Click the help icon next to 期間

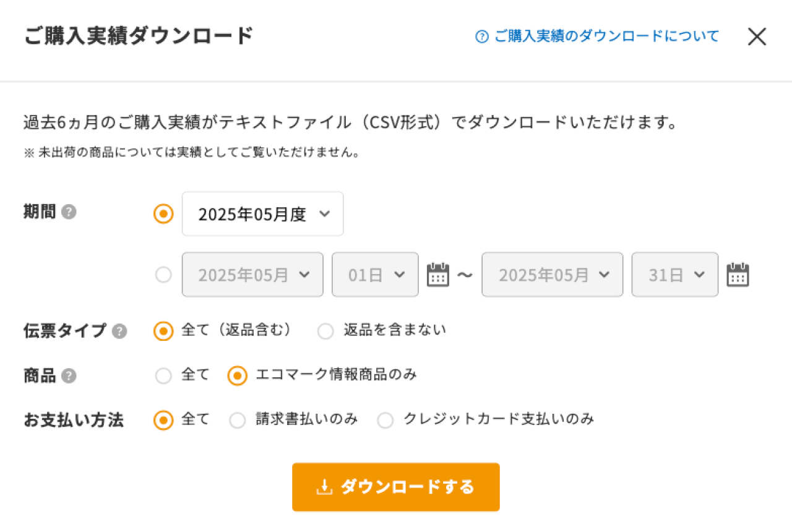(69, 212)
